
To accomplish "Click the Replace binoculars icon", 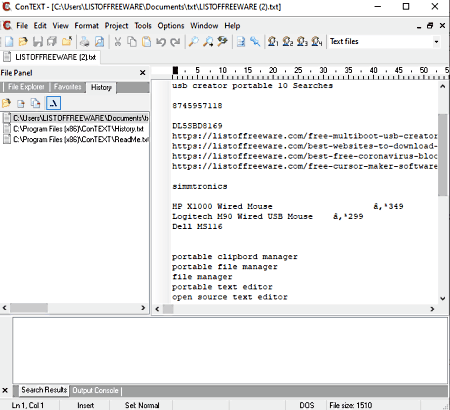I will click(222, 41).
